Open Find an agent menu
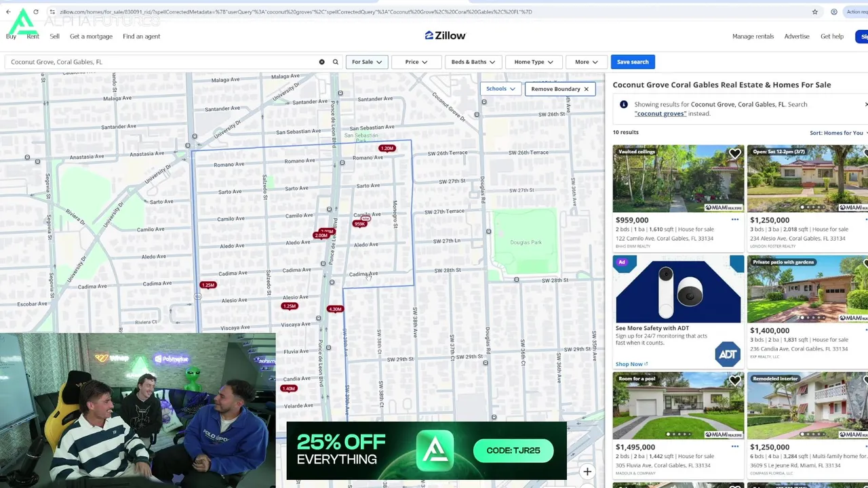The width and height of the screenshot is (868, 488). [141, 37]
